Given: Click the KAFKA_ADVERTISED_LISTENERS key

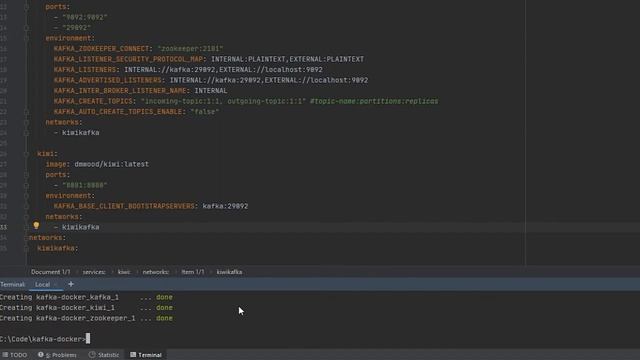Looking at the screenshot, I should (x=108, y=80).
